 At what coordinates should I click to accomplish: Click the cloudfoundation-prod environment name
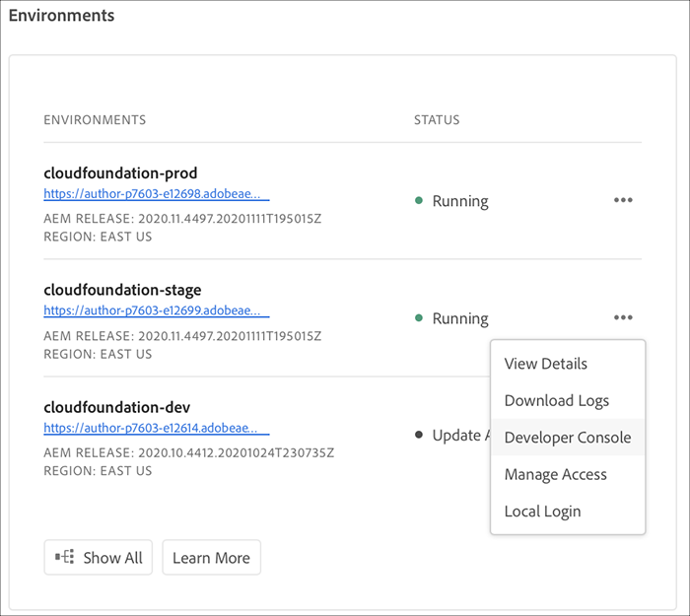[120, 173]
